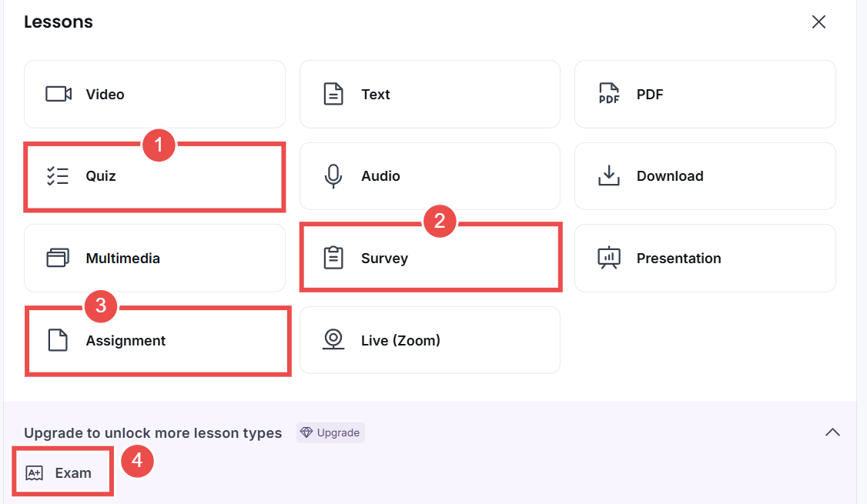The image size is (867, 504).
Task: Click the Audio lesson label
Action: (x=380, y=176)
